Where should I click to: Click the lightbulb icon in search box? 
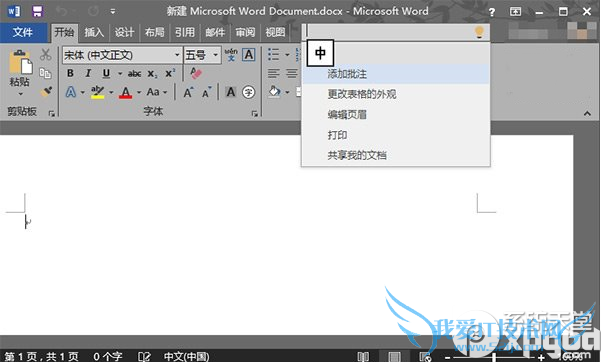[479, 32]
